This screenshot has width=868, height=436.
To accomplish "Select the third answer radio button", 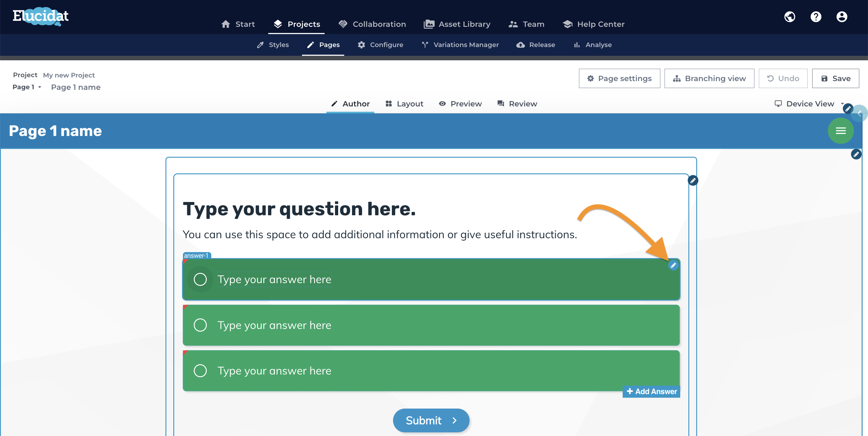I will point(200,371).
